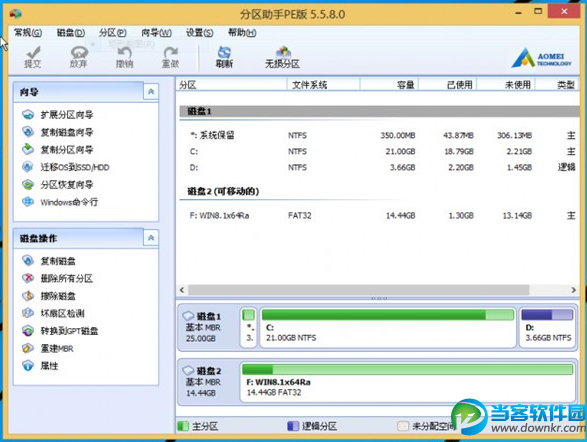Viewport: 587px width, 442px height.
Task: Click the app icon in title bar
Action: (15, 14)
